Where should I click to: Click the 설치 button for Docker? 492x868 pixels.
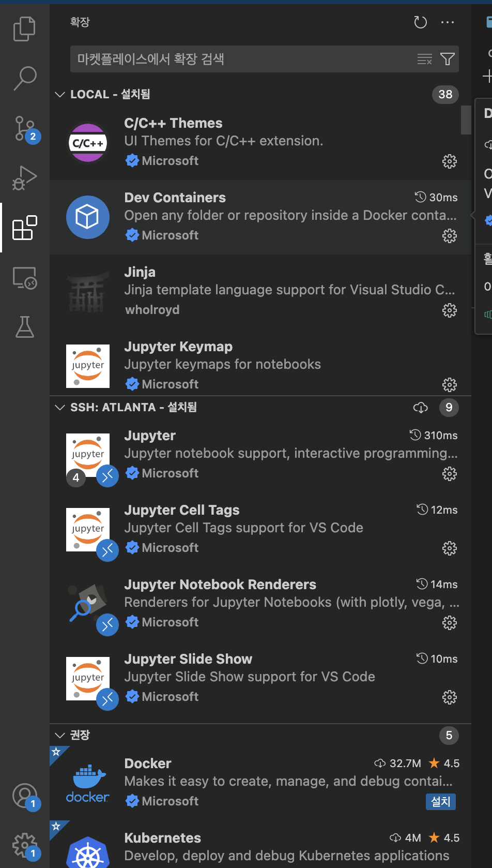click(x=441, y=802)
